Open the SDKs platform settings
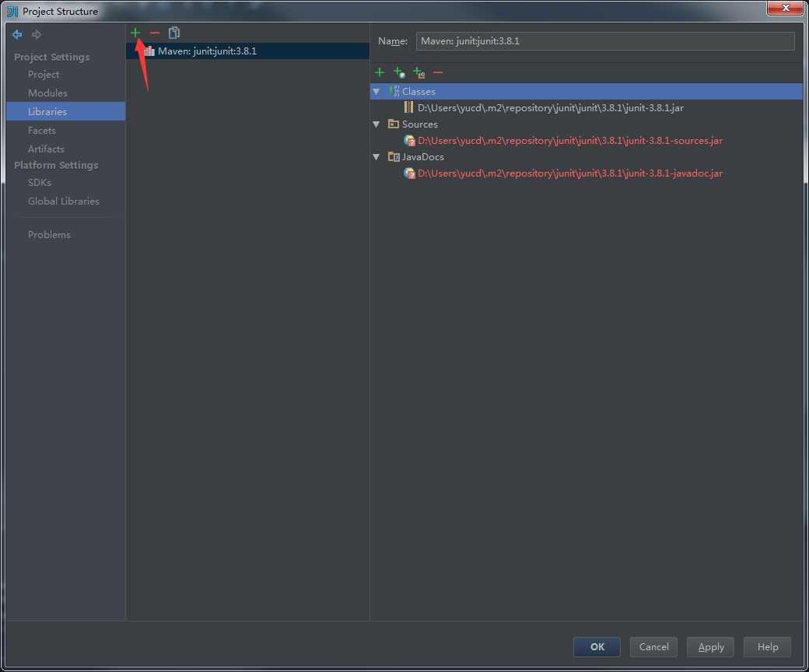Screen dimensions: 809x672 coord(40,183)
